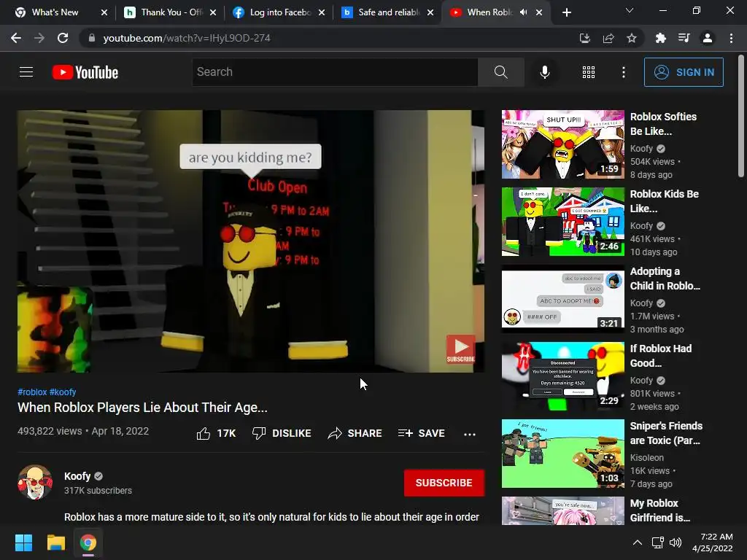Viewport: 747px width, 560px height.
Task: Close the What's New tab
Action: [104, 12]
